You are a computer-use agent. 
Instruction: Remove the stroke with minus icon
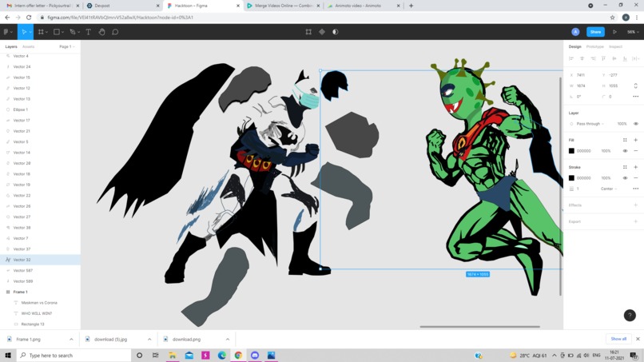pyautogui.click(x=636, y=178)
